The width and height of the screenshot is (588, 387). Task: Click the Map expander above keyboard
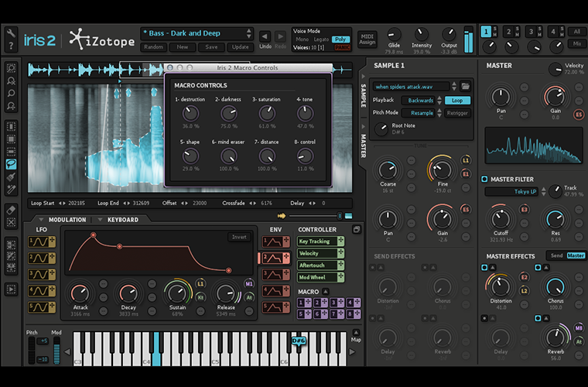coord(356,333)
